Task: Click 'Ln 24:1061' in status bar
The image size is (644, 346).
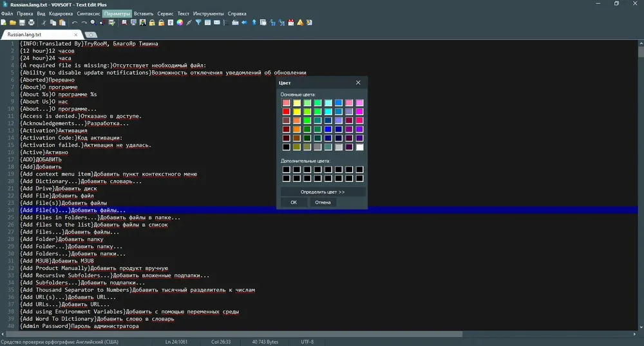Action: tap(176, 342)
